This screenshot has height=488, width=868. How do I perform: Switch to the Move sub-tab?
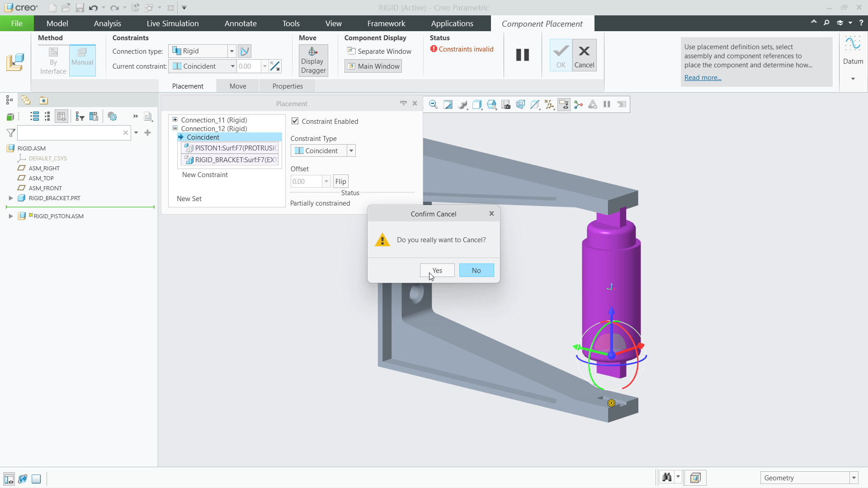point(238,86)
